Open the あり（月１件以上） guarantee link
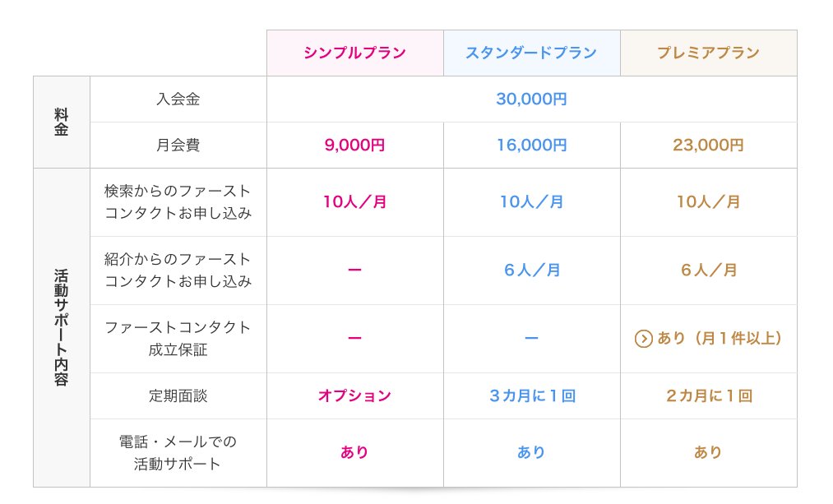The height and width of the screenshot is (504, 833). tap(719, 339)
